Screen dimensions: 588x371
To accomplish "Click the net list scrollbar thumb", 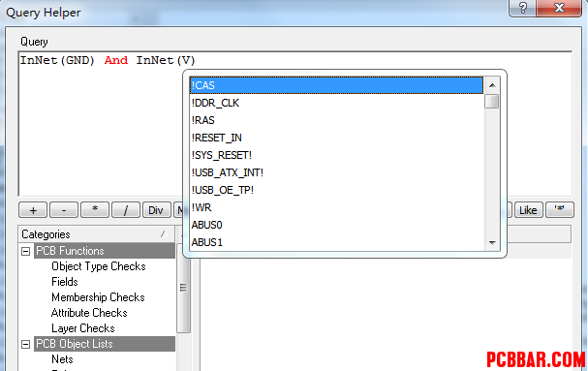I will pos(492,102).
